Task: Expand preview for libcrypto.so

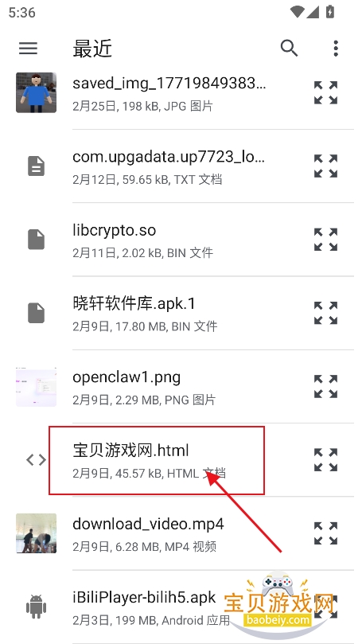Action: click(x=325, y=240)
